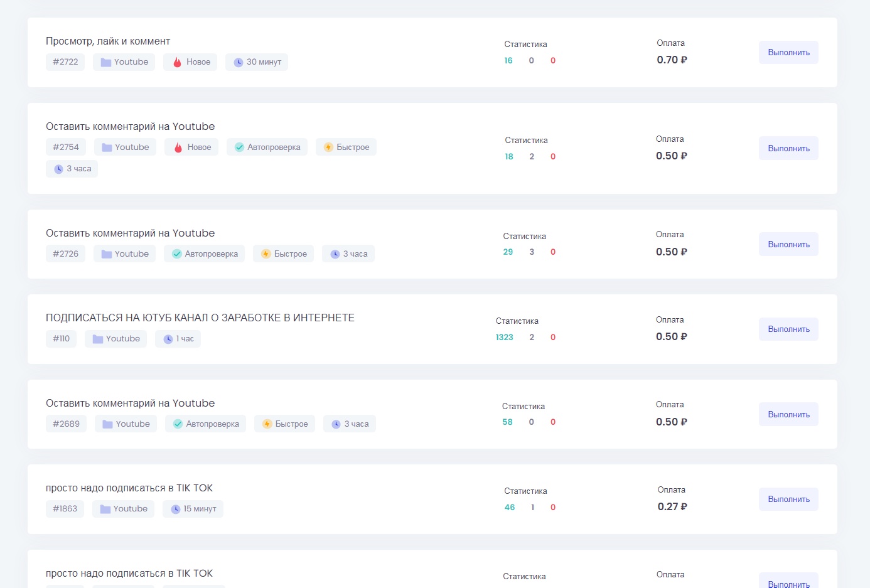Click folder icon in #110 Youtube tag
The width and height of the screenshot is (870, 588).
[98, 339]
